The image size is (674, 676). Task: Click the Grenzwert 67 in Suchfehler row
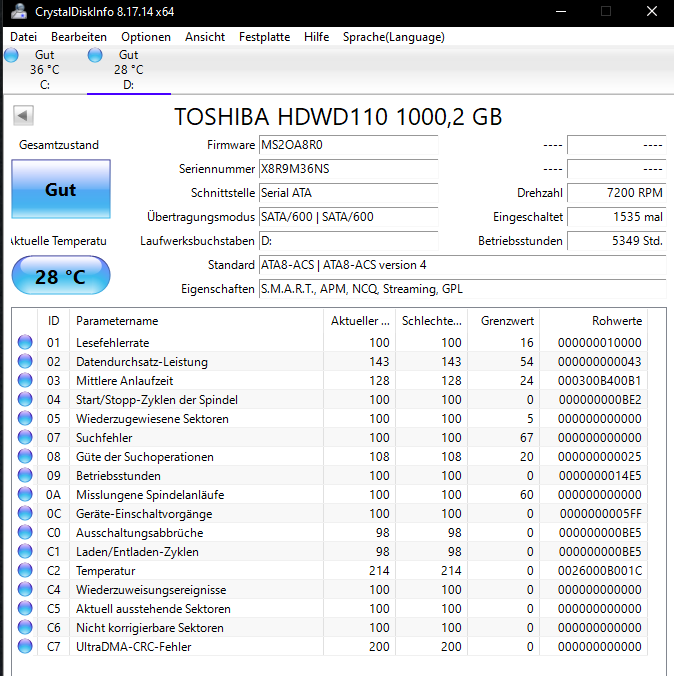[526, 438]
